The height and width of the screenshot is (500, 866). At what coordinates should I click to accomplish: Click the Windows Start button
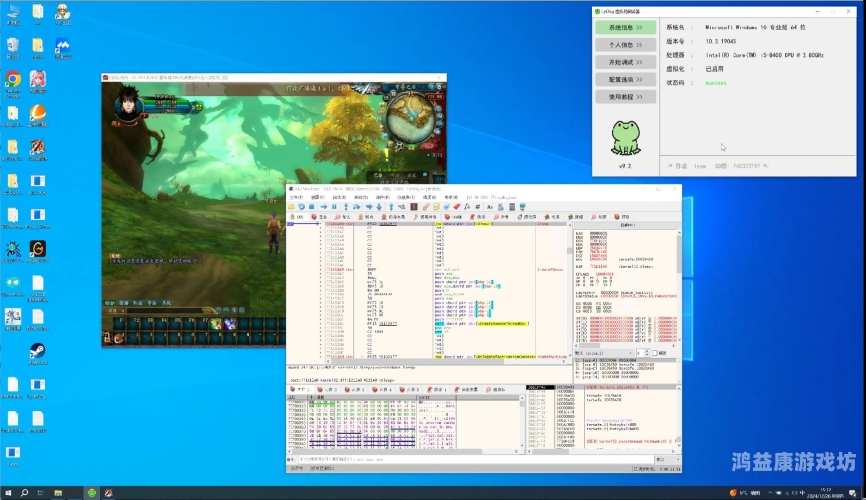click(10, 492)
